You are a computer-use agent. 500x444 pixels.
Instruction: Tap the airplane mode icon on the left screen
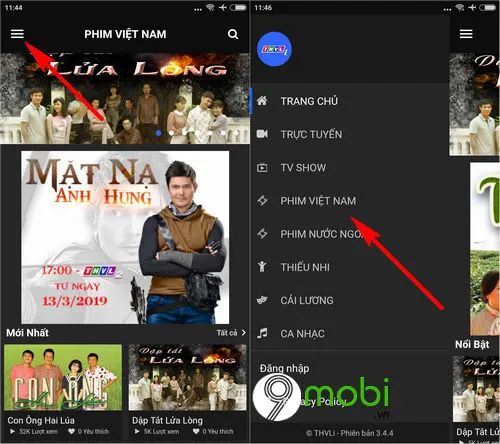point(223,7)
